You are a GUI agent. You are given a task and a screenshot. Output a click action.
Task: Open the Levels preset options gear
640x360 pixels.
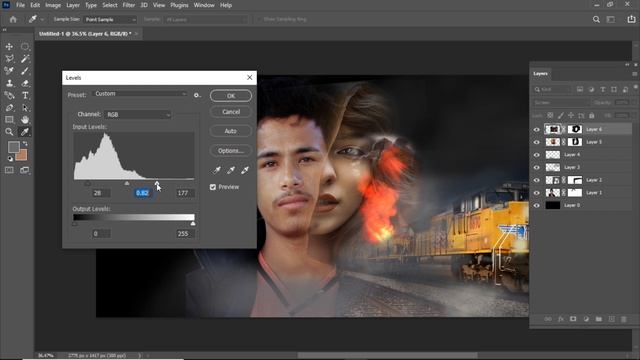(x=197, y=95)
